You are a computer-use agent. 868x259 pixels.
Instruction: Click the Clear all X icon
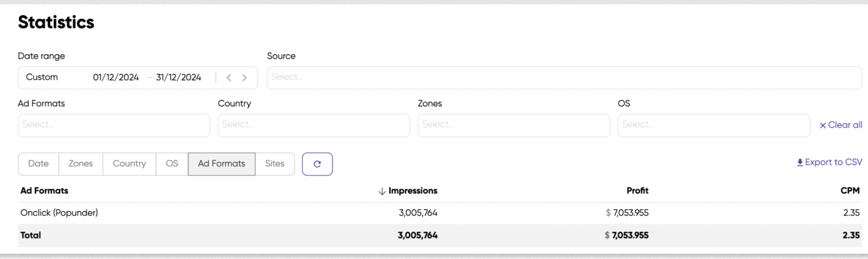pos(822,125)
